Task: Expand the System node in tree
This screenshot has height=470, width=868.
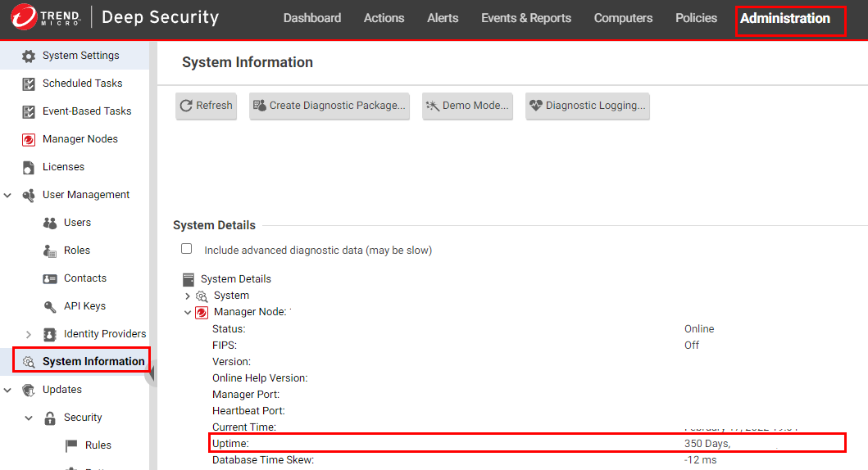Action: (188, 296)
